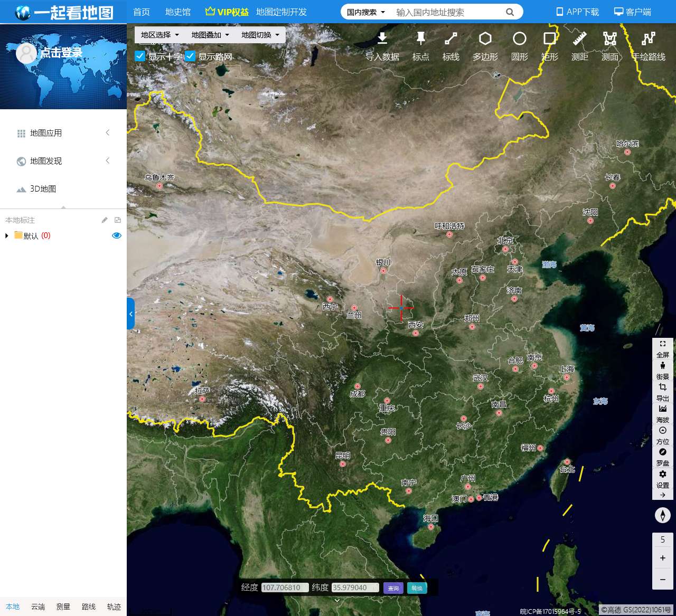Uncheck the 显示十字 crosshair checkbox

coord(140,56)
